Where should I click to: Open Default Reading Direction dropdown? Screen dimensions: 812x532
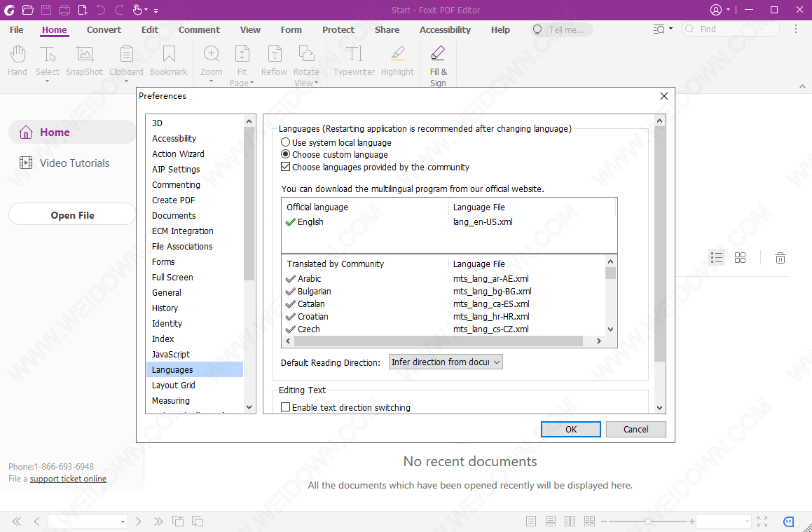click(446, 362)
